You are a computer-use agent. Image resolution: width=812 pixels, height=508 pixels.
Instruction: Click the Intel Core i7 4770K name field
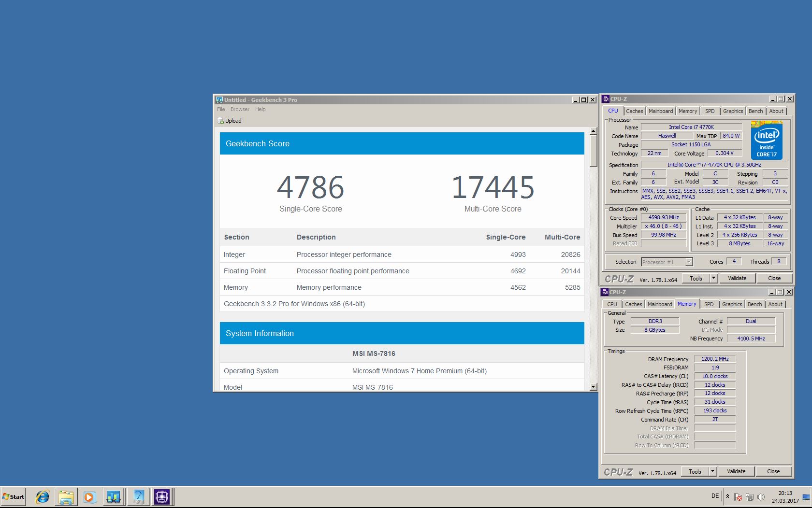(x=691, y=127)
